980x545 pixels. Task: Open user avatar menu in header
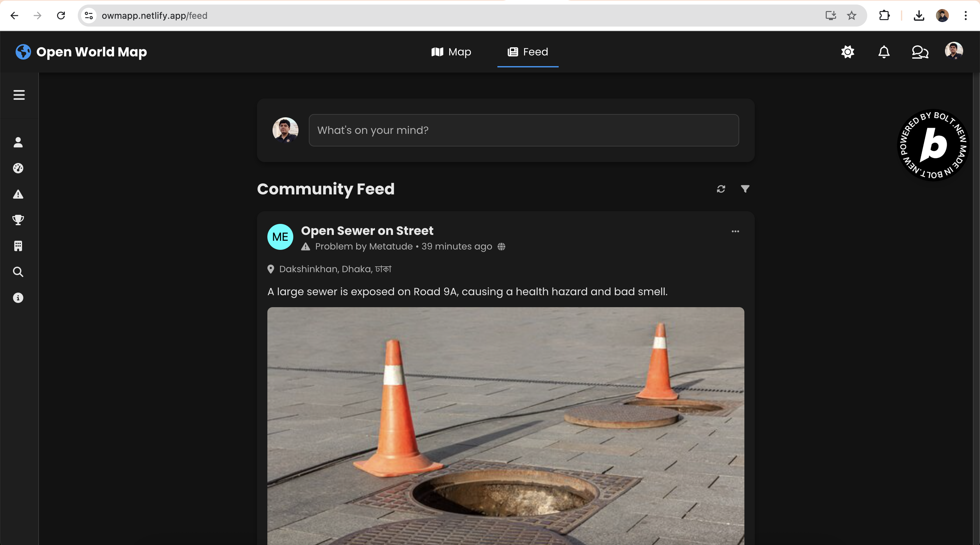[x=954, y=51]
